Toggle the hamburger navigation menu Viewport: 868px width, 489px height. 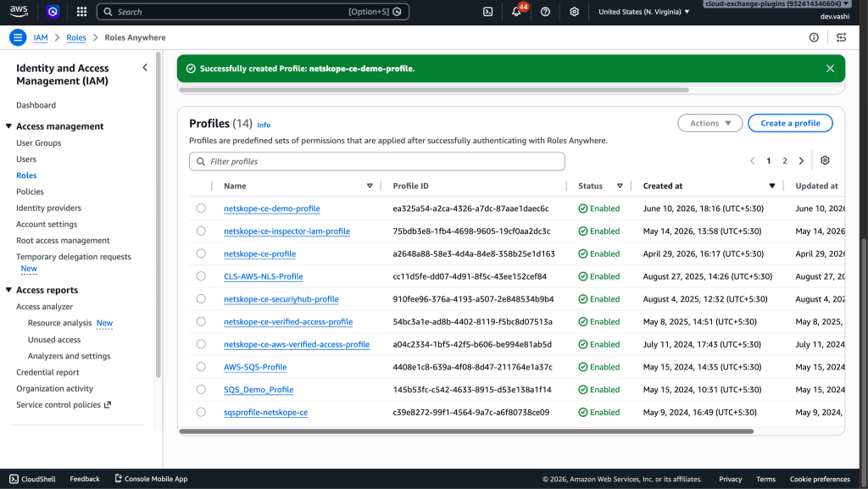18,37
